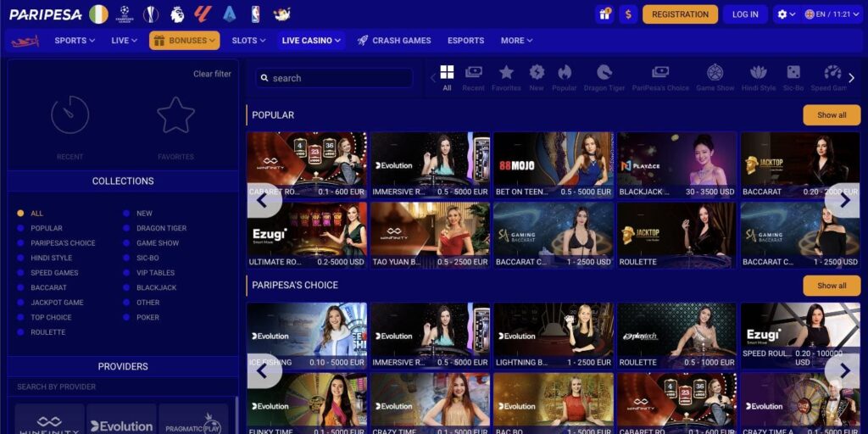This screenshot has width=868, height=434.
Task: Open the Ireland flag country icon
Action: click(98, 14)
